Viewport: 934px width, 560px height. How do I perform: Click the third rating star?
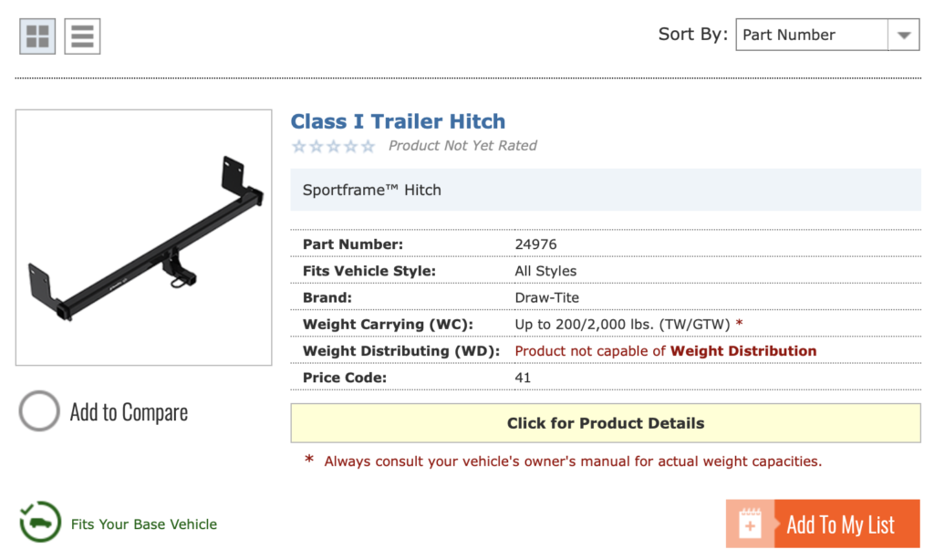(334, 146)
